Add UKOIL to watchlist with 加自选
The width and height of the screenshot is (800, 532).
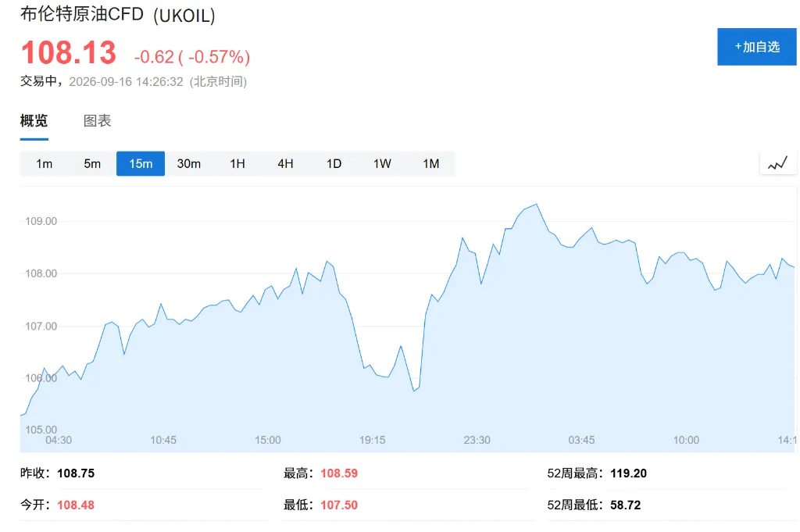point(756,47)
